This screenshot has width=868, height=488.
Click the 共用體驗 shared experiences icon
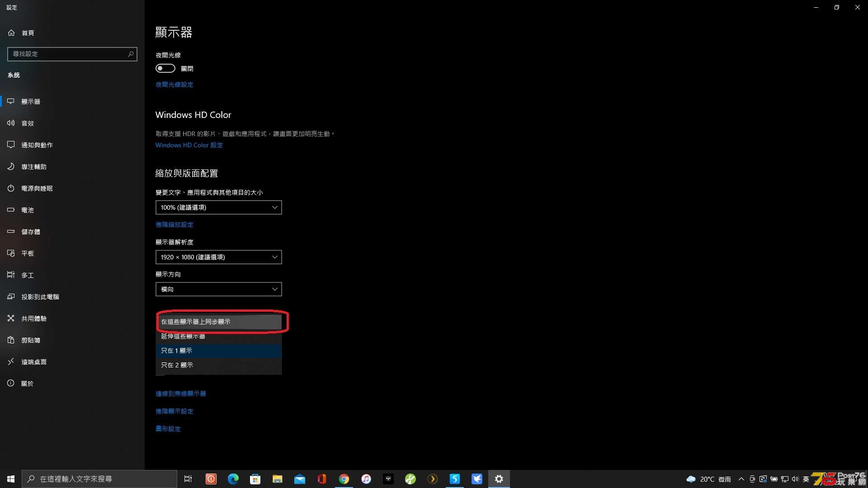[11, 318]
